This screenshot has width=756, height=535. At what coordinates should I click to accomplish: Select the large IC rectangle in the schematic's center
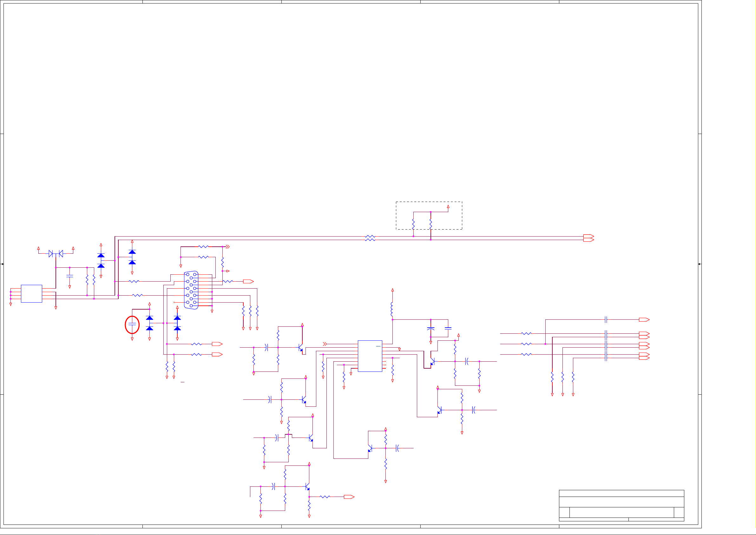(370, 356)
